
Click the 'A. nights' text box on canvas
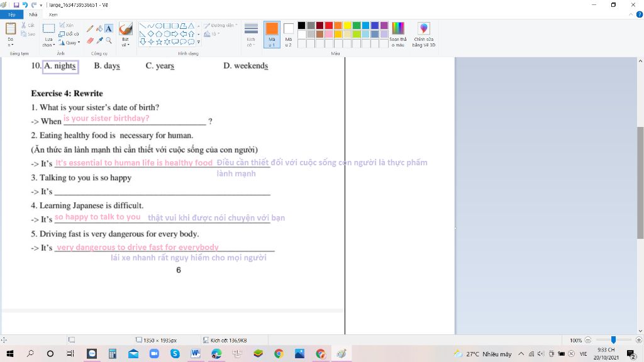(x=60, y=66)
